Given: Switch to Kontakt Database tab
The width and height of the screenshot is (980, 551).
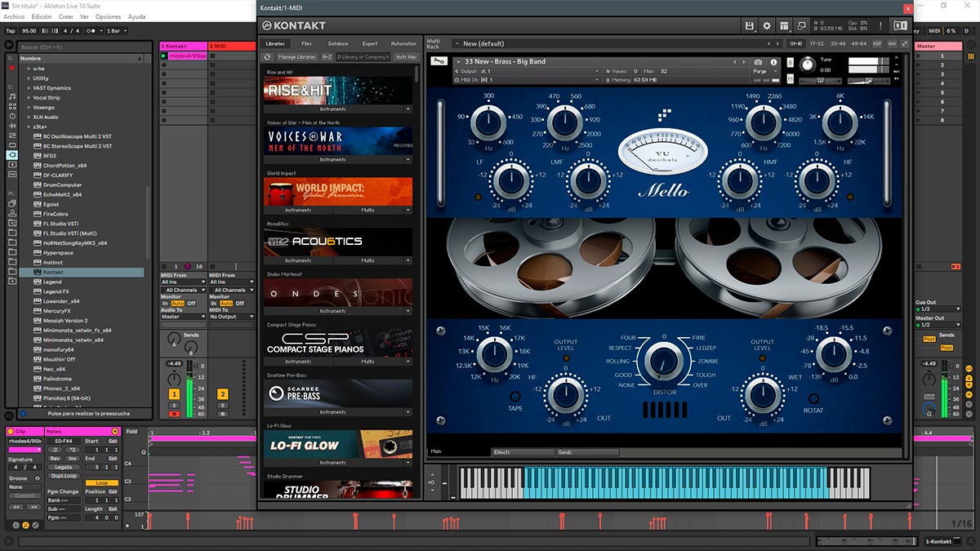Looking at the screenshot, I should point(338,43).
